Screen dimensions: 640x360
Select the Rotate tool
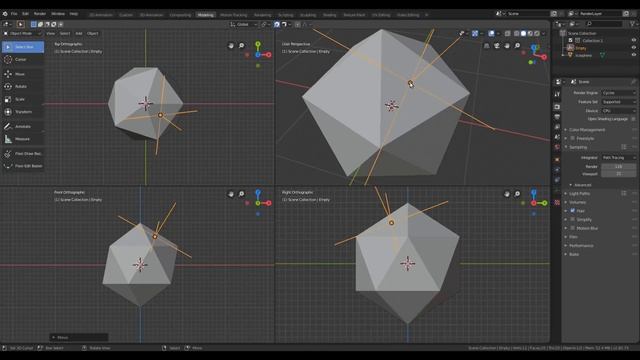pos(23,87)
